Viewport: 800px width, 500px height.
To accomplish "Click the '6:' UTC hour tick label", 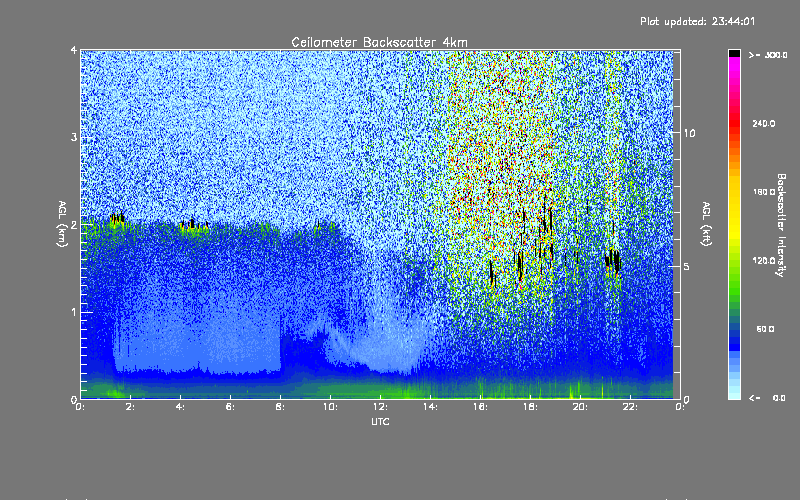I will tap(230, 407).
